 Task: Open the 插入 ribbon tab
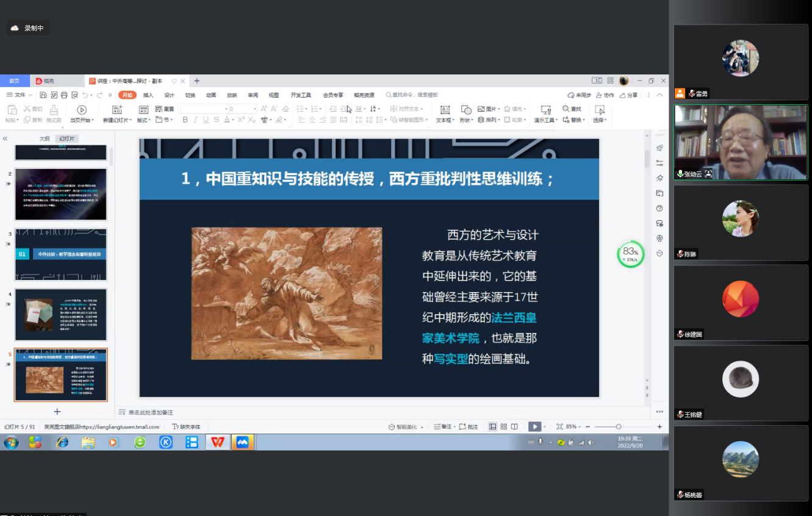point(148,95)
